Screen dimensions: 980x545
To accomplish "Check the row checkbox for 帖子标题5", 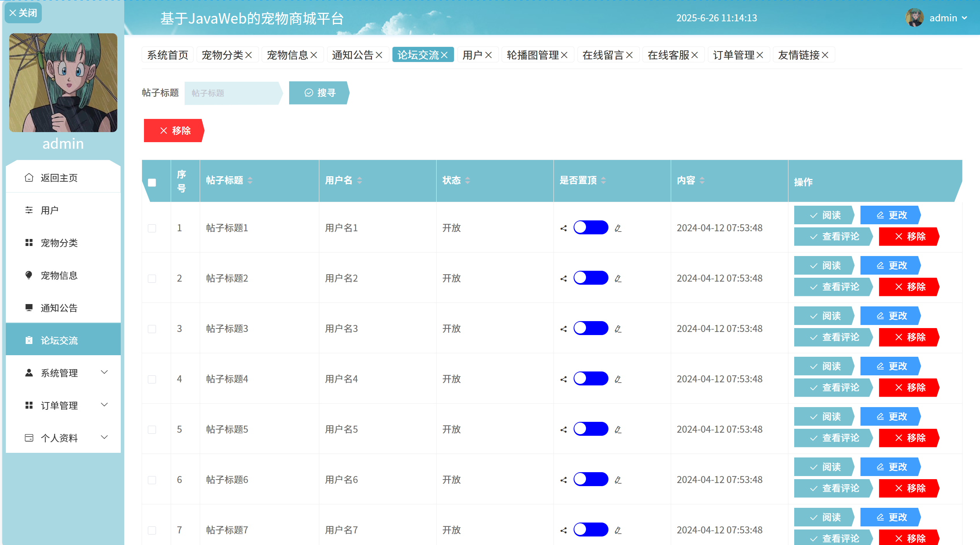I will tap(152, 429).
